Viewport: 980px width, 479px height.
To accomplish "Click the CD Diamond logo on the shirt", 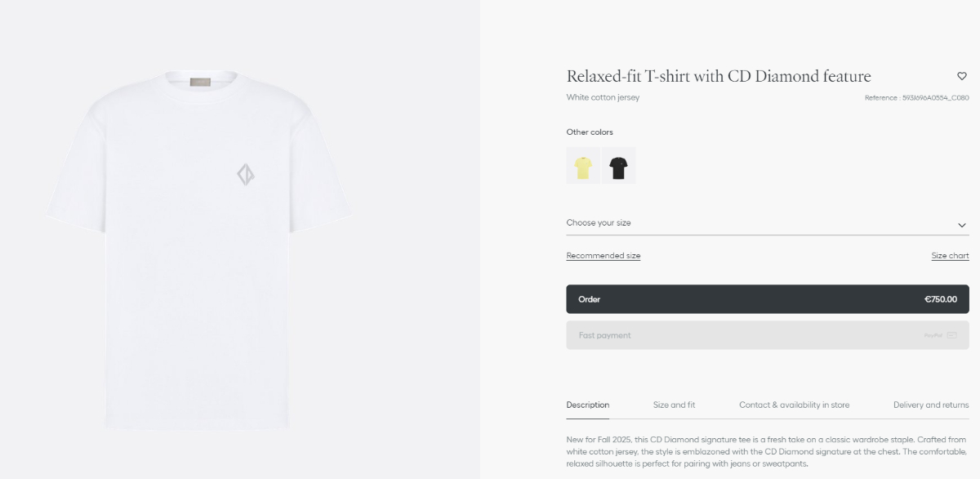I will (x=246, y=175).
